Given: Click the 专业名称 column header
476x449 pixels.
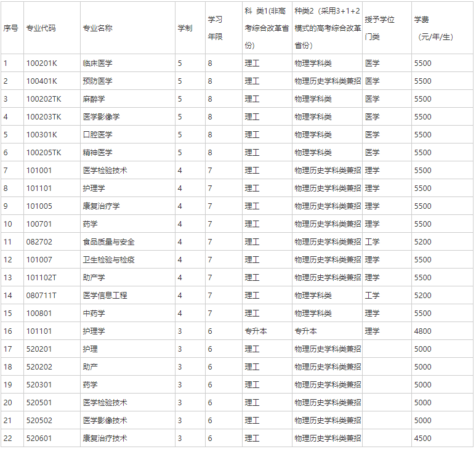Looking at the screenshot, I should click(x=97, y=28).
